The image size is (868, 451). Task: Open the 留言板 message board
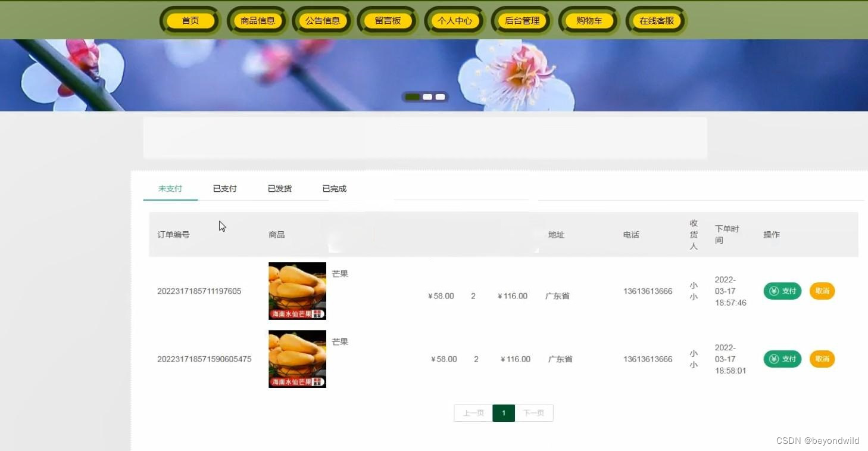click(x=388, y=20)
